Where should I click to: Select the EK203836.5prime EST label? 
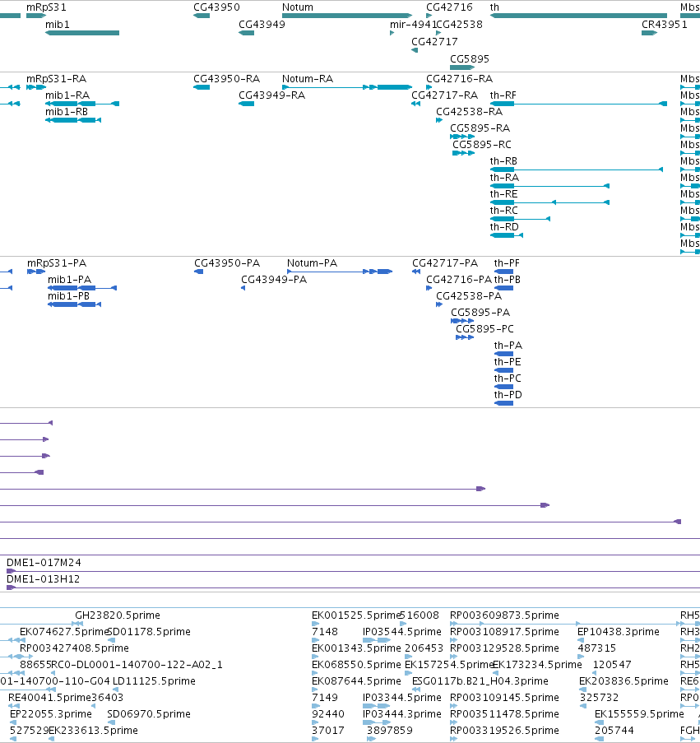(x=624, y=681)
